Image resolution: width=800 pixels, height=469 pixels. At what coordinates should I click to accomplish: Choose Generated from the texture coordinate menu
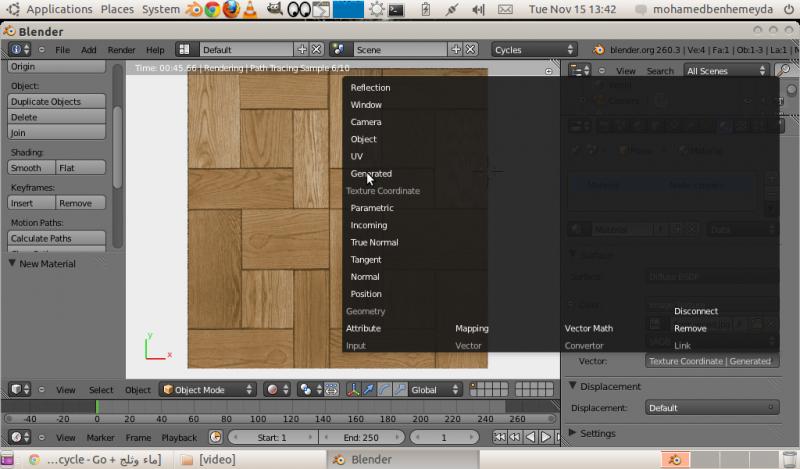point(371,174)
